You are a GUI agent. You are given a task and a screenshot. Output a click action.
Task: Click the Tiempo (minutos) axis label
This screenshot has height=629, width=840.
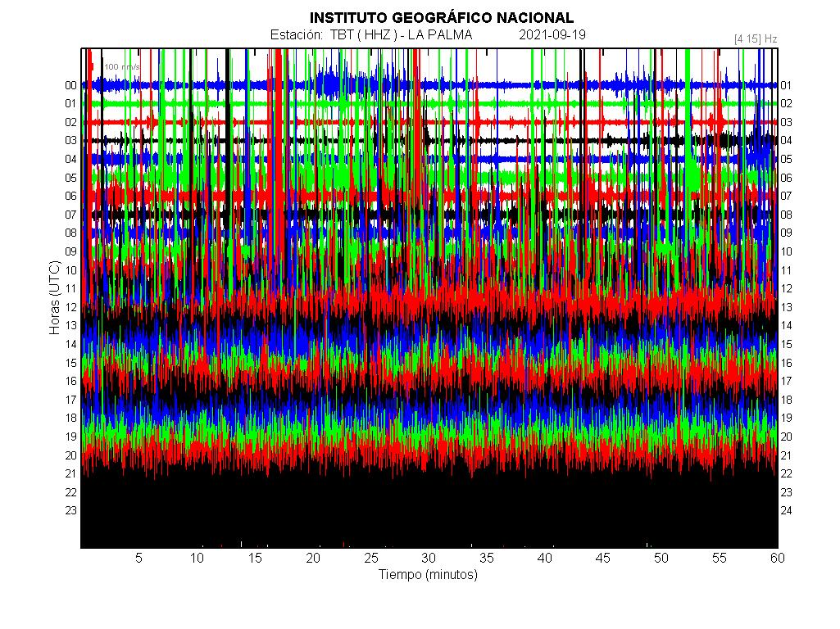tap(428, 574)
